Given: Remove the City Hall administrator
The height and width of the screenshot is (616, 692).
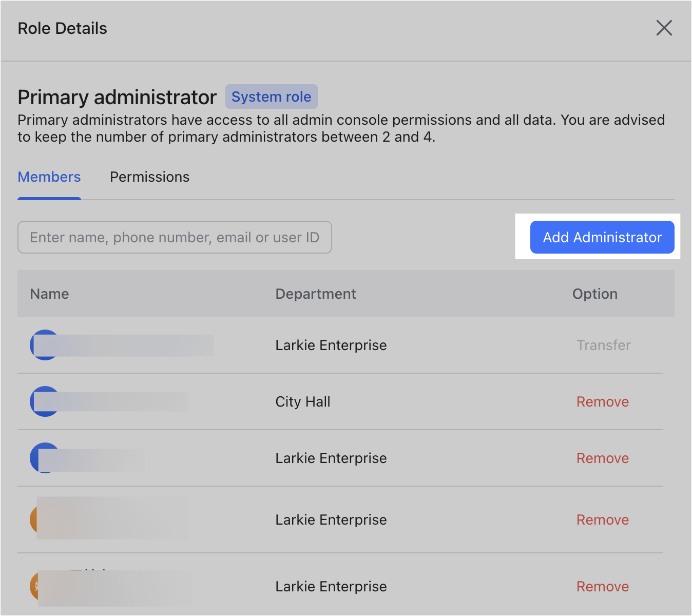Looking at the screenshot, I should point(603,401).
